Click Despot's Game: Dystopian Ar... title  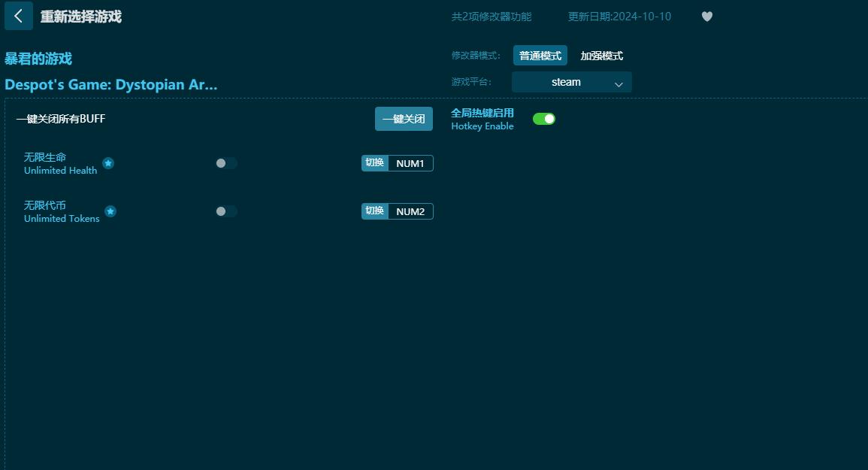110,84
